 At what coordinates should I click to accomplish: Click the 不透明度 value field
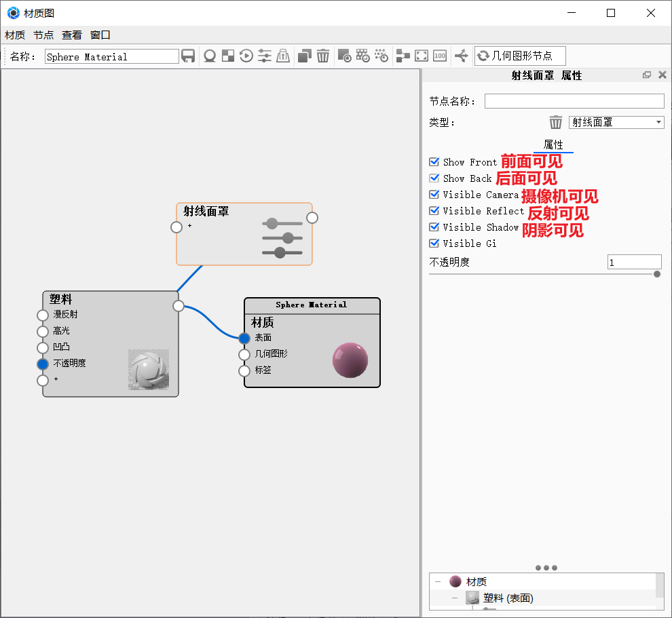pos(634,262)
